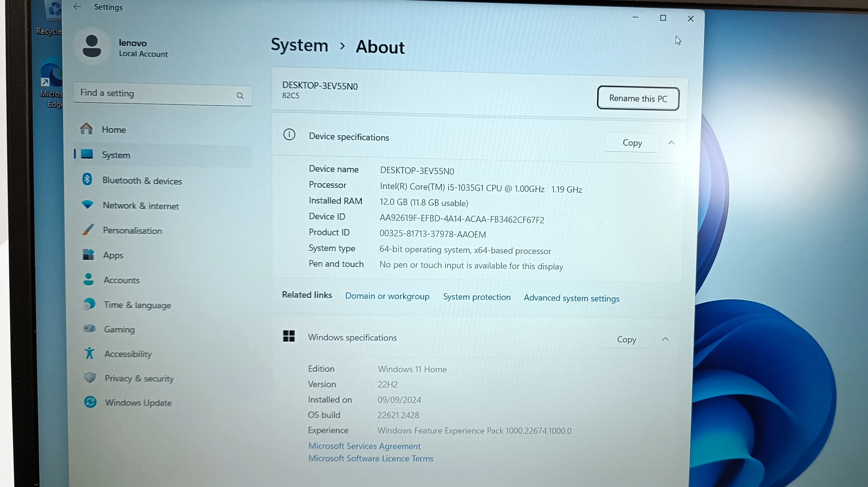This screenshot has height=487, width=868.
Task: Click the Network wifi icon in sidebar
Action: [x=88, y=204]
